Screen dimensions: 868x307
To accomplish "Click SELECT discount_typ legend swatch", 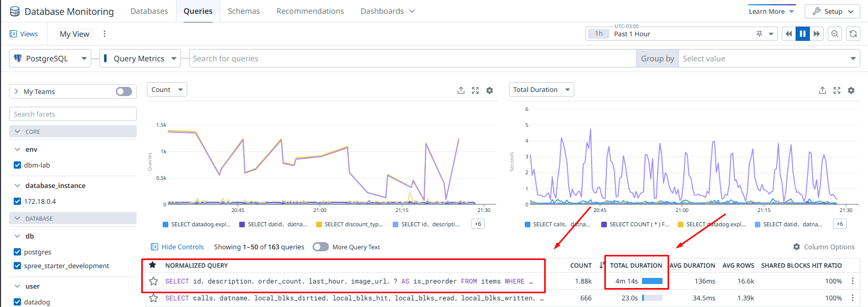I will click(319, 224).
